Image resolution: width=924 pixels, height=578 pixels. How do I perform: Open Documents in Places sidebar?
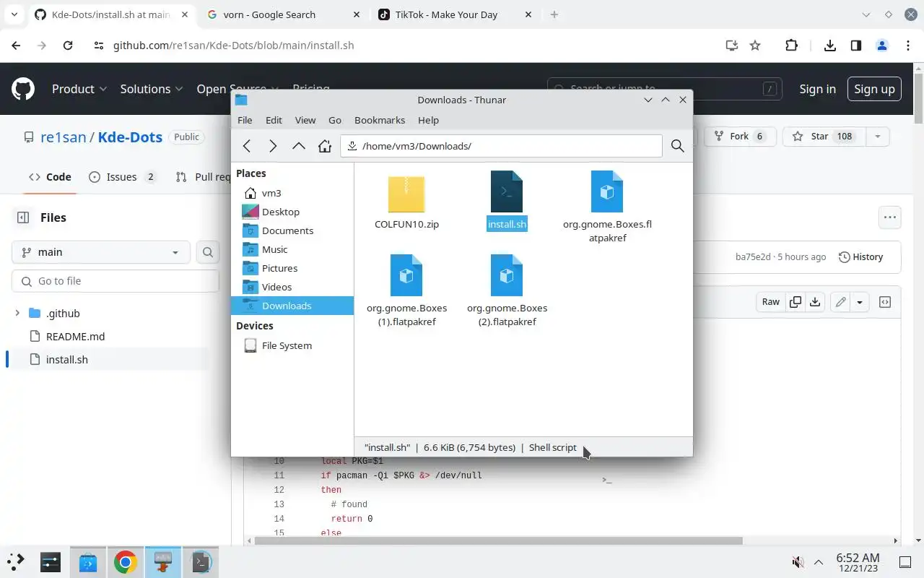(x=292, y=230)
